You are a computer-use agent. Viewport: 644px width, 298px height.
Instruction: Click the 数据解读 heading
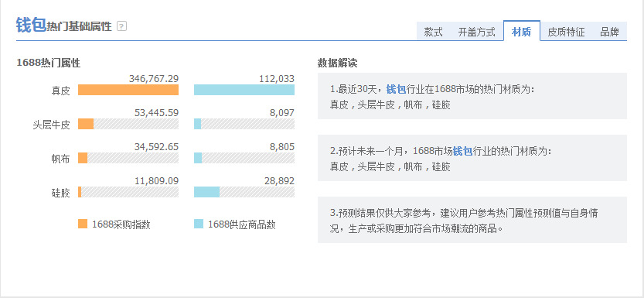click(337, 63)
